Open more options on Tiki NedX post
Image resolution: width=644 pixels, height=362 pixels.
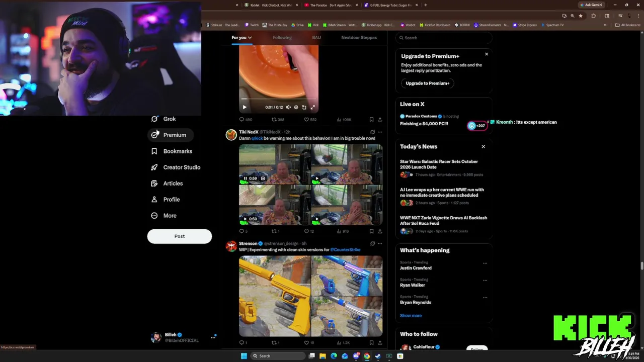pos(380,132)
